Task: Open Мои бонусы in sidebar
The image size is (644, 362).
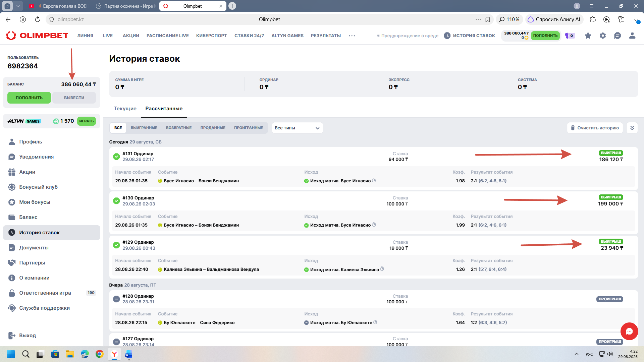Action: point(52,202)
